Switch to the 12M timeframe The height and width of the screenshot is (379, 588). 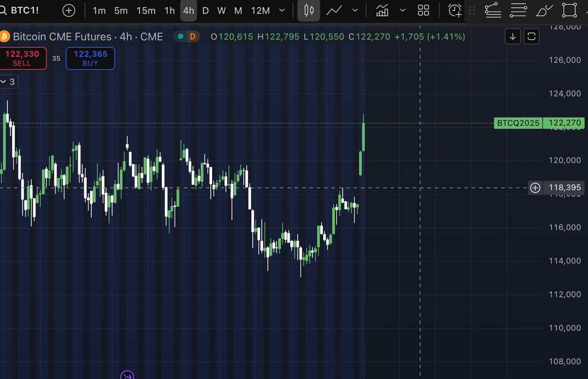click(260, 10)
